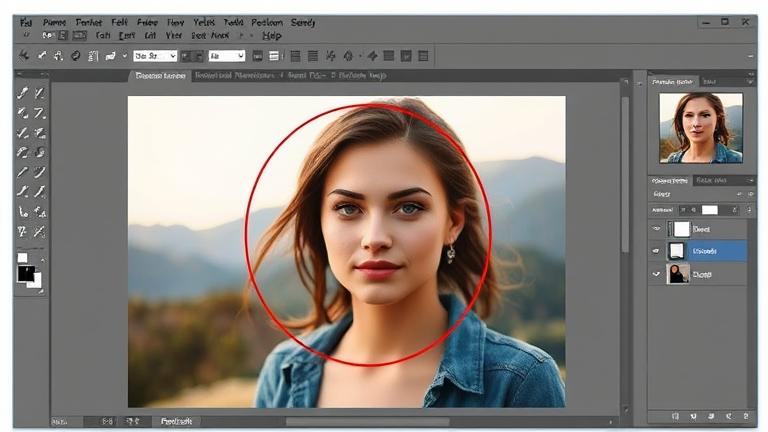Switch to the inactive tab beside the layers tab
The width and height of the screenshot is (768, 432).
pyautogui.click(x=711, y=181)
